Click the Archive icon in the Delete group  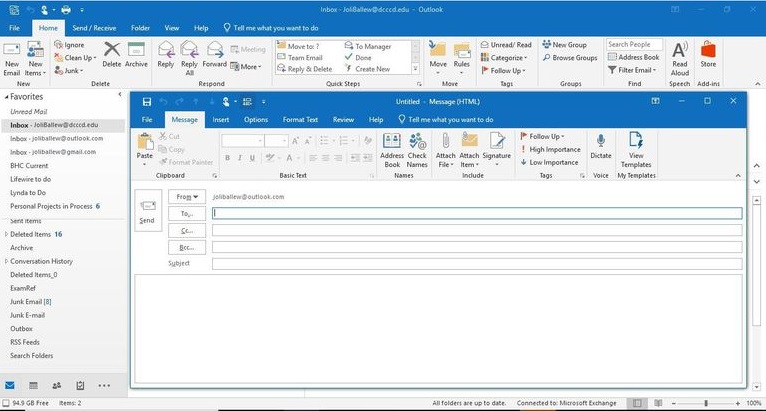coord(136,55)
